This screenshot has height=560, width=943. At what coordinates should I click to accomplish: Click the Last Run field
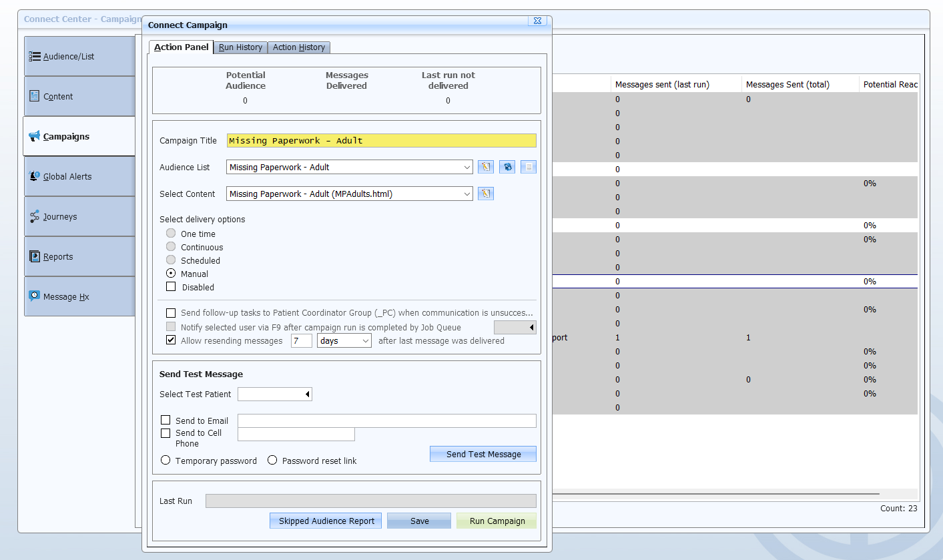371,501
